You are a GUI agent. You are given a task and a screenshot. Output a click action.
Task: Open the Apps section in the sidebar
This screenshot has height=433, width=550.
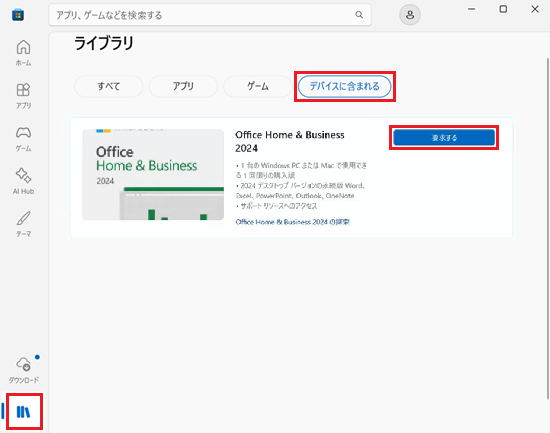24,96
